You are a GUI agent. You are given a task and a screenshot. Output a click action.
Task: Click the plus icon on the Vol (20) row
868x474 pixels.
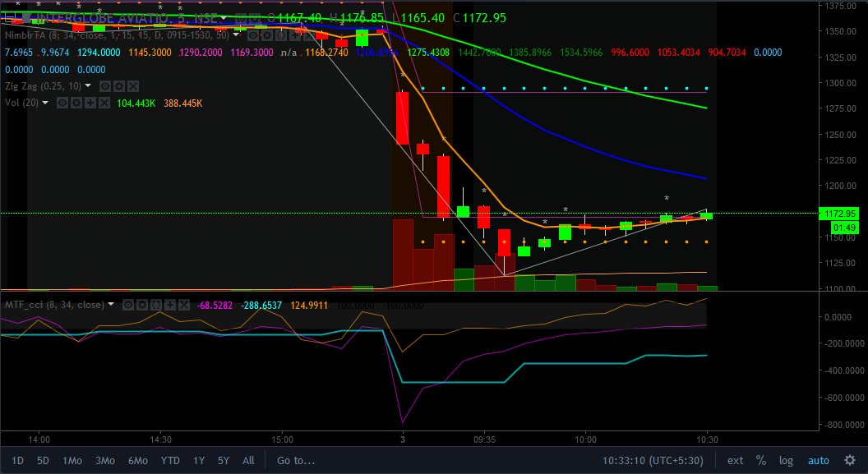pyautogui.click(x=90, y=103)
